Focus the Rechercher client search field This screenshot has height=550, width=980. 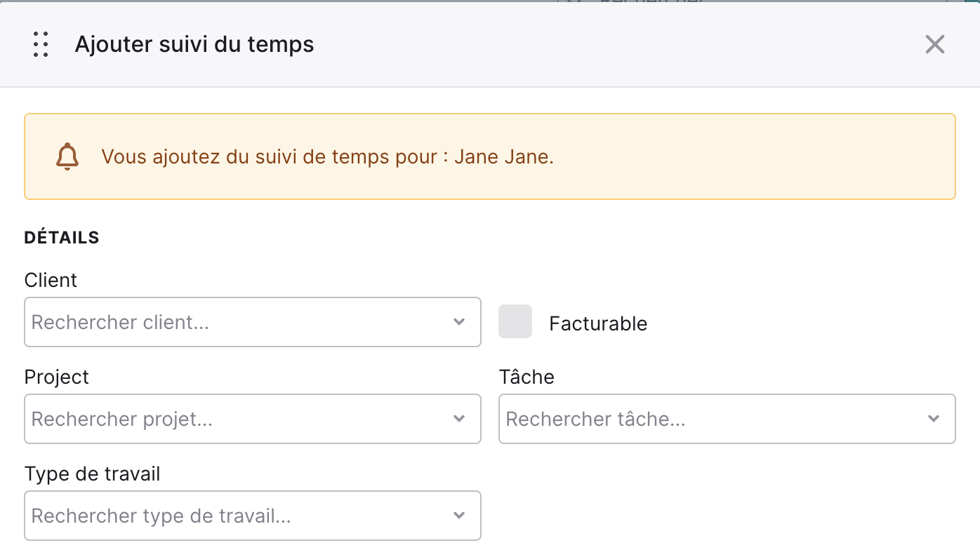pyautogui.click(x=253, y=322)
